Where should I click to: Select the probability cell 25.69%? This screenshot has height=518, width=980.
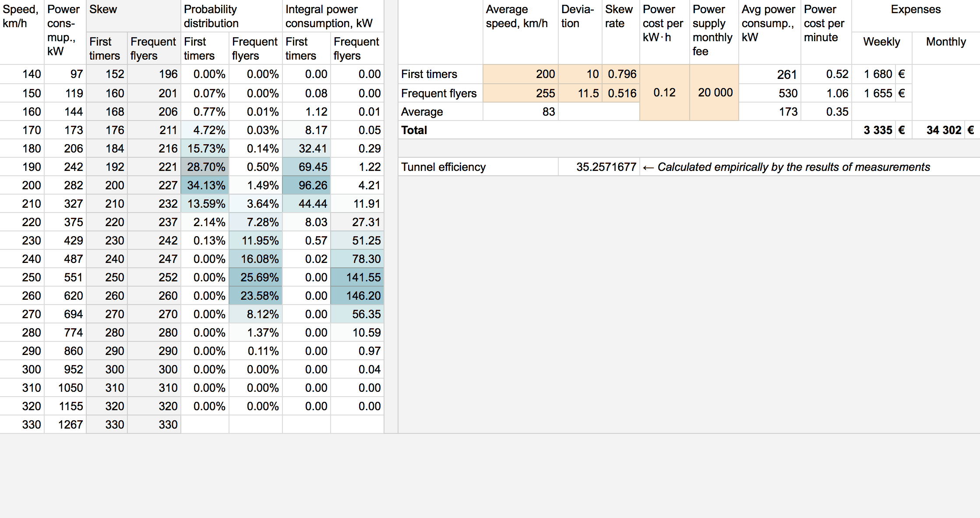(x=256, y=277)
